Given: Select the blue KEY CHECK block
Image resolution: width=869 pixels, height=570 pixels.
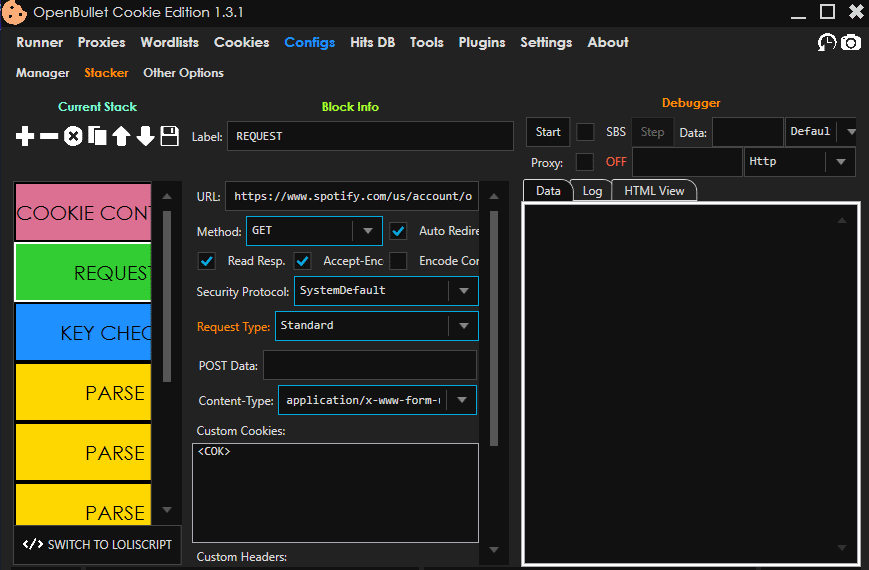Looking at the screenshot, I should pos(83,332).
